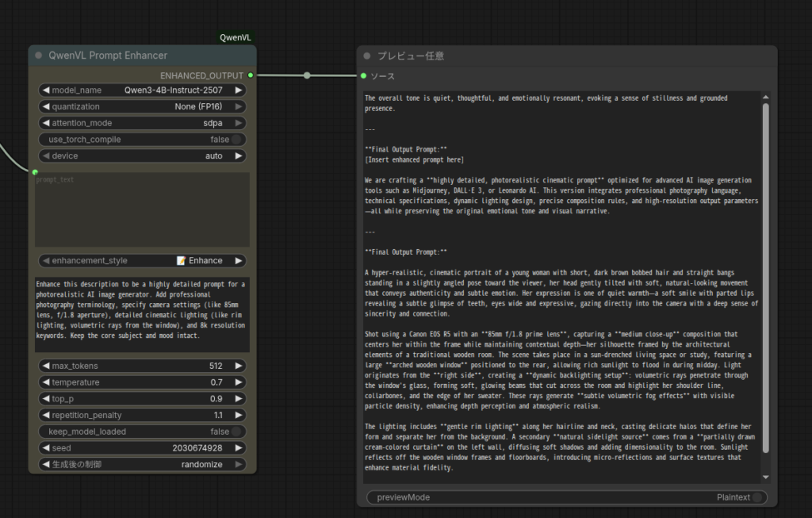This screenshot has height=518, width=812.
Task: Toggle keep_model_loaded switch
Action: [x=236, y=432]
